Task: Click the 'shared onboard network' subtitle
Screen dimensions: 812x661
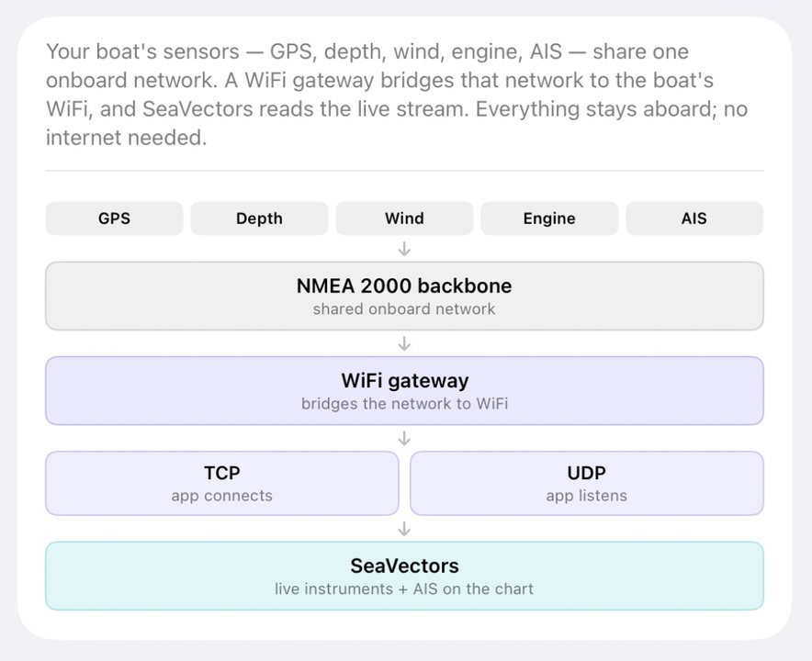Action: point(404,309)
